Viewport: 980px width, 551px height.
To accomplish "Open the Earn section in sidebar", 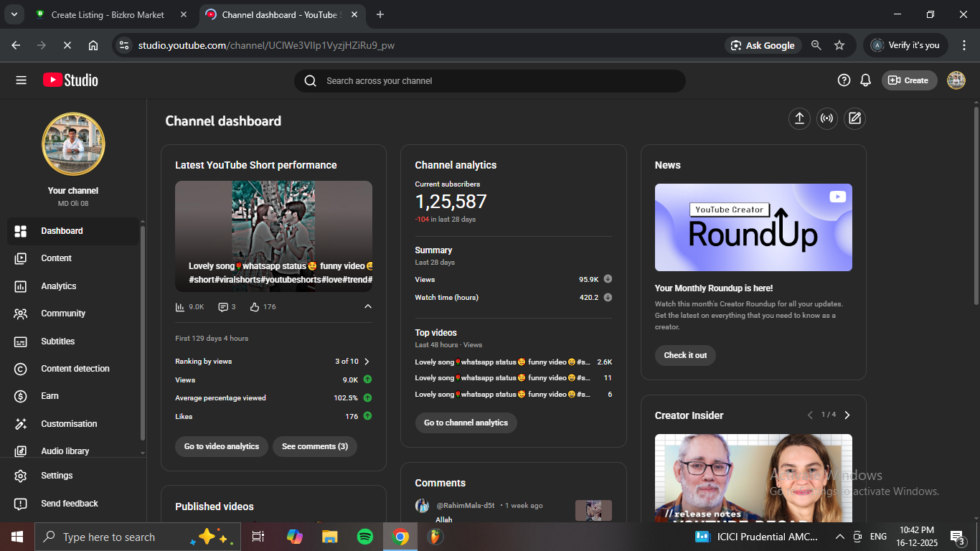I will pos(50,396).
